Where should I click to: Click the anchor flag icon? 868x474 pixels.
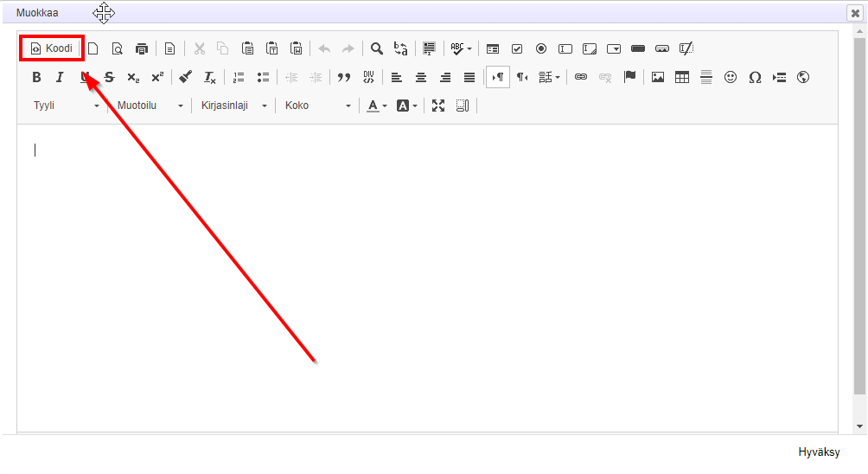pos(629,78)
